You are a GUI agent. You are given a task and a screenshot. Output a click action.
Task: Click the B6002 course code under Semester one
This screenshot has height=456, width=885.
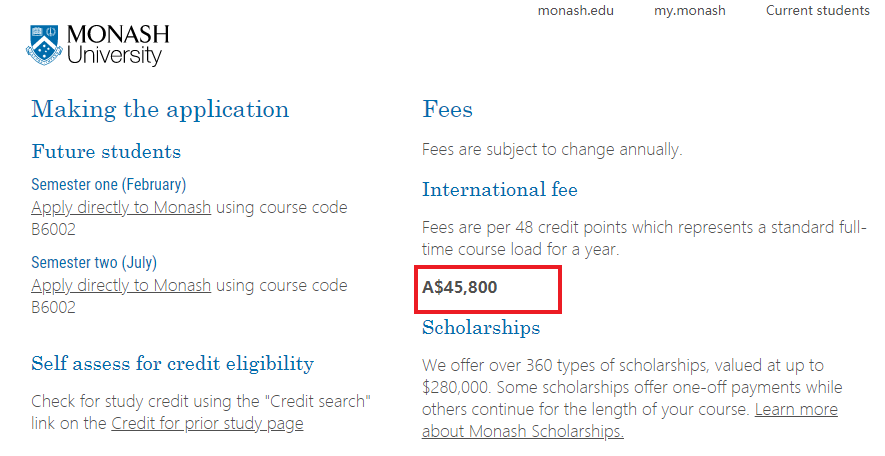(54, 230)
